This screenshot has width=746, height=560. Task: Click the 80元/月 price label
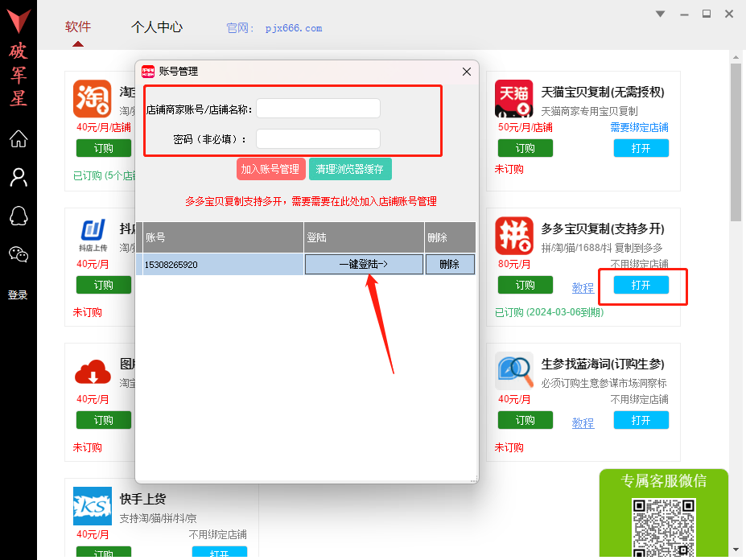click(514, 264)
